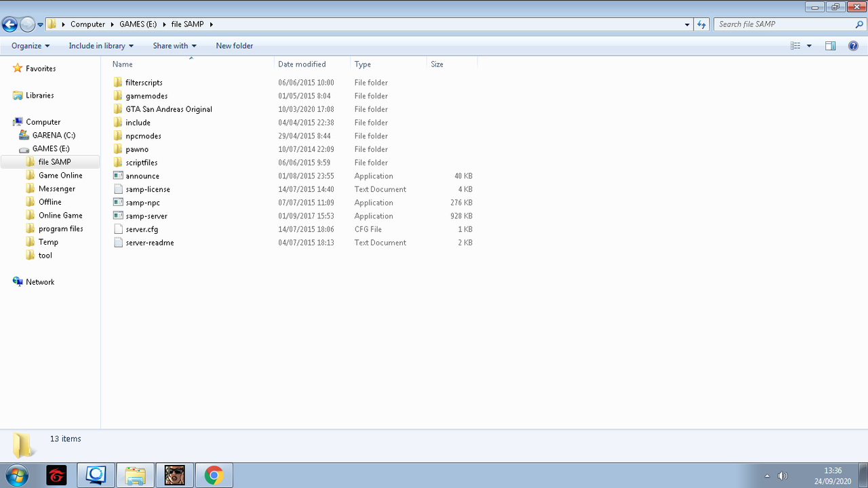
Task: Open Google Chrome from the taskbar
Action: (214, 476)
